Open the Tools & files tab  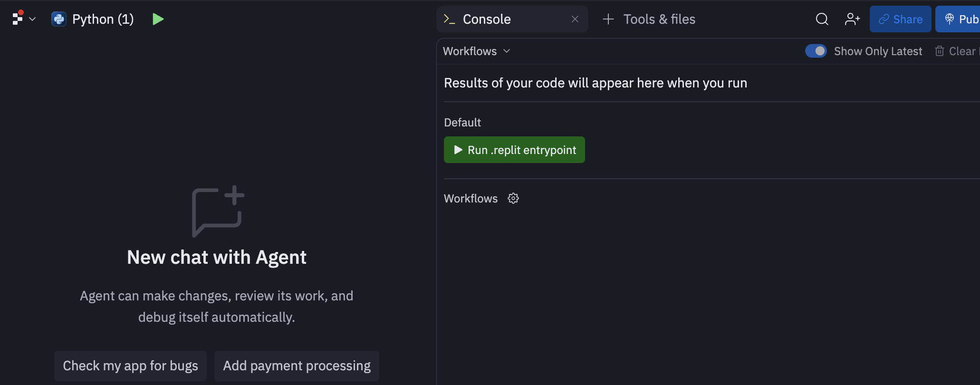[659, 19]
